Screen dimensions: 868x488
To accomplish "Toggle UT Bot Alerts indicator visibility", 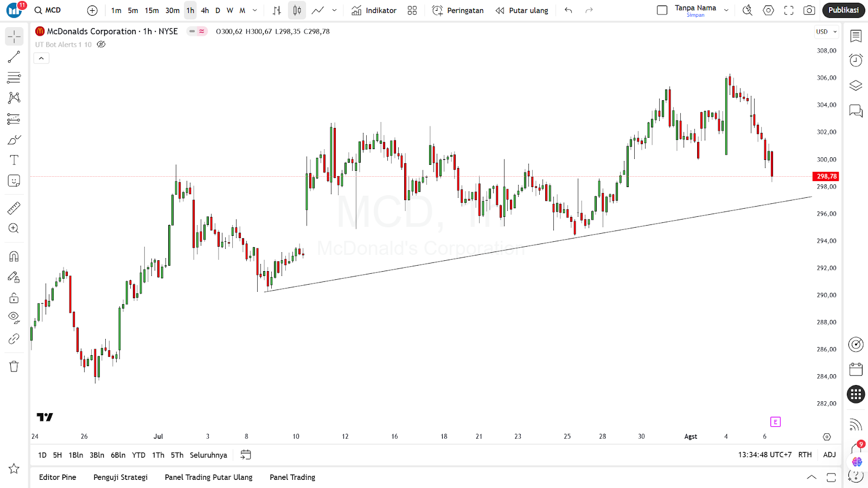I will point(101,44).
